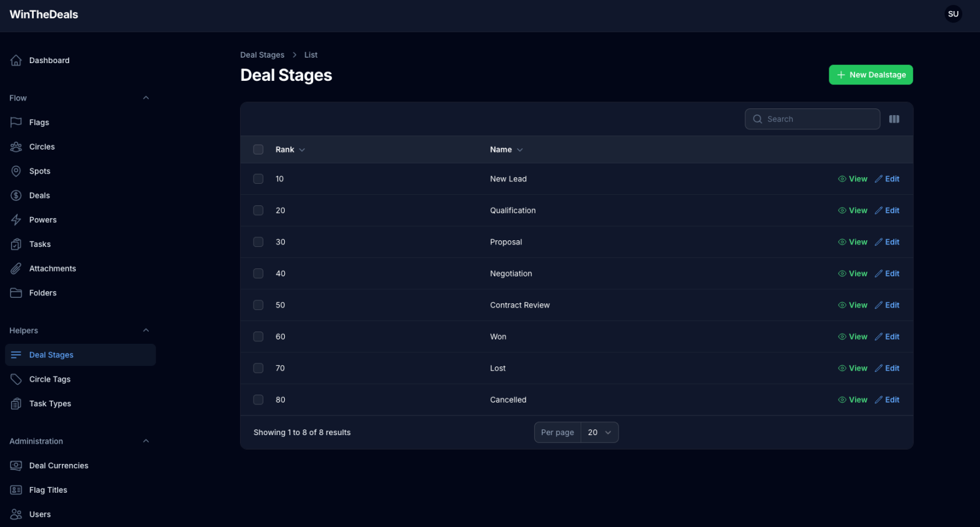Click the Circle Tags tag icon
The image size is (980, 527).
(16, 379)
